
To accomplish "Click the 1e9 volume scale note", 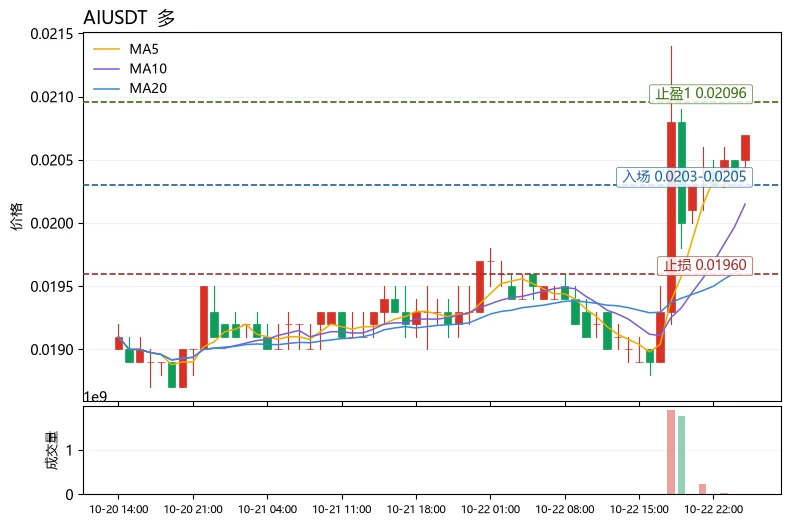I will (x=95, y=397).
